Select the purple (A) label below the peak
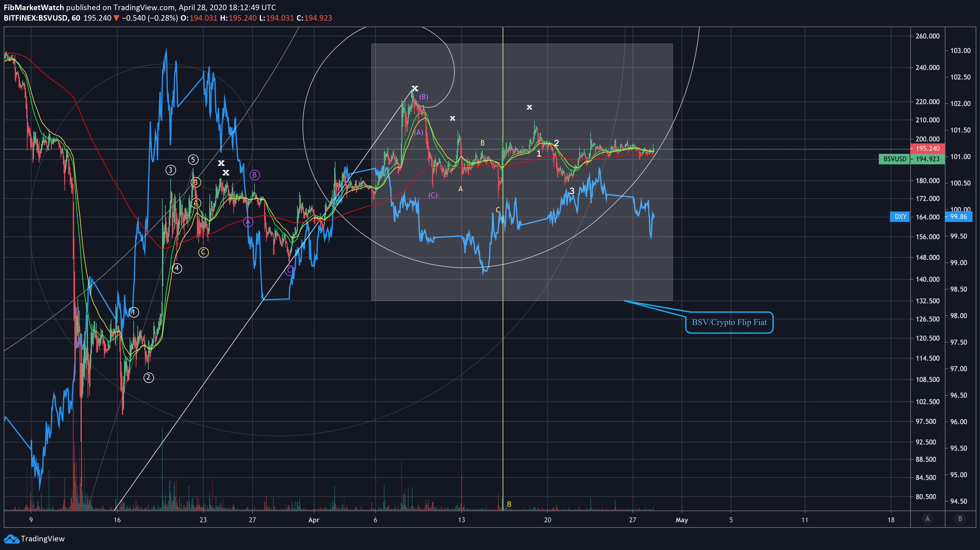Screen dimensions: 980x550 pos(418,133)
